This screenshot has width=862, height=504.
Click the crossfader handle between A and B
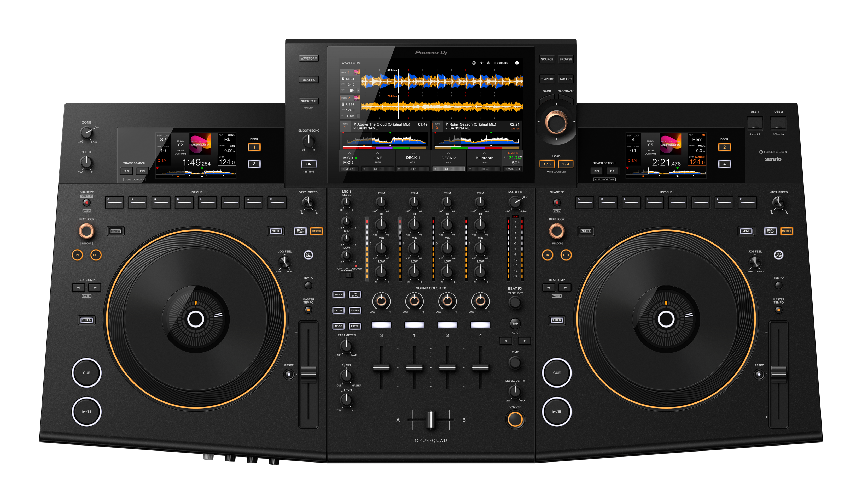tap(431, 420)
